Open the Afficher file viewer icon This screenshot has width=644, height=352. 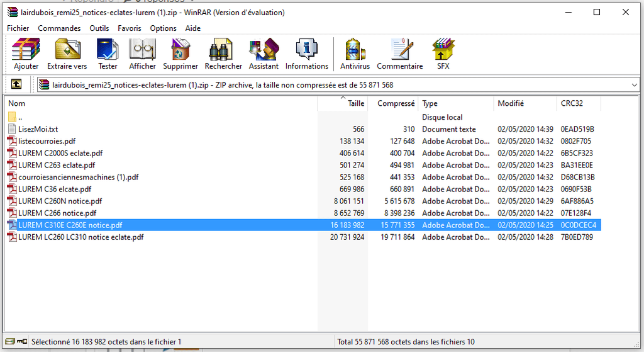tap(143, 49)
